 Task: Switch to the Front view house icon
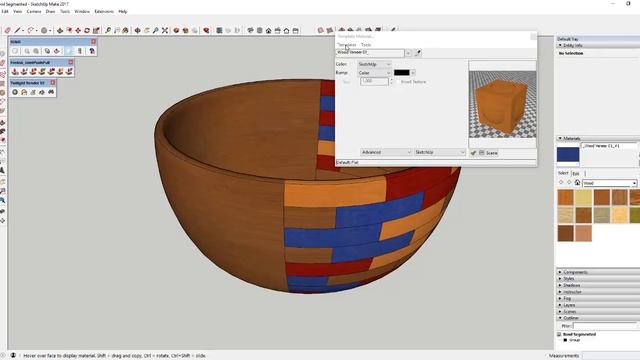click(269, 30)
